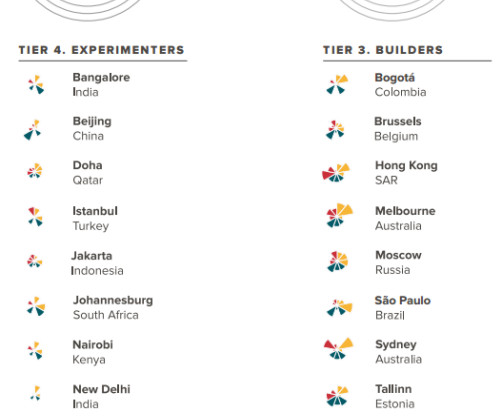Select the Johannesburg radial chart icon

click(36, 306)
